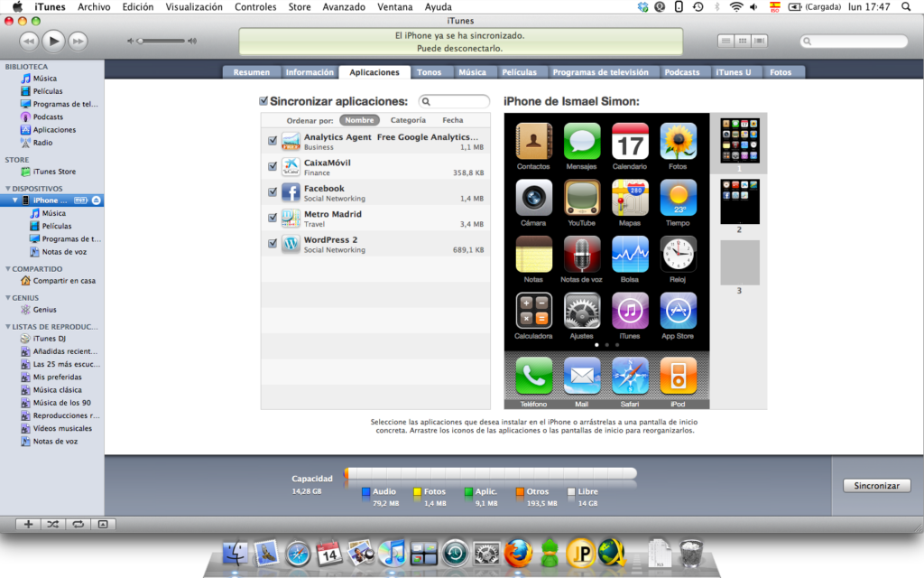924x578 pixels.
Task: Open the Archivo menu
Action: pyautogui.click(x=94, y=7)
